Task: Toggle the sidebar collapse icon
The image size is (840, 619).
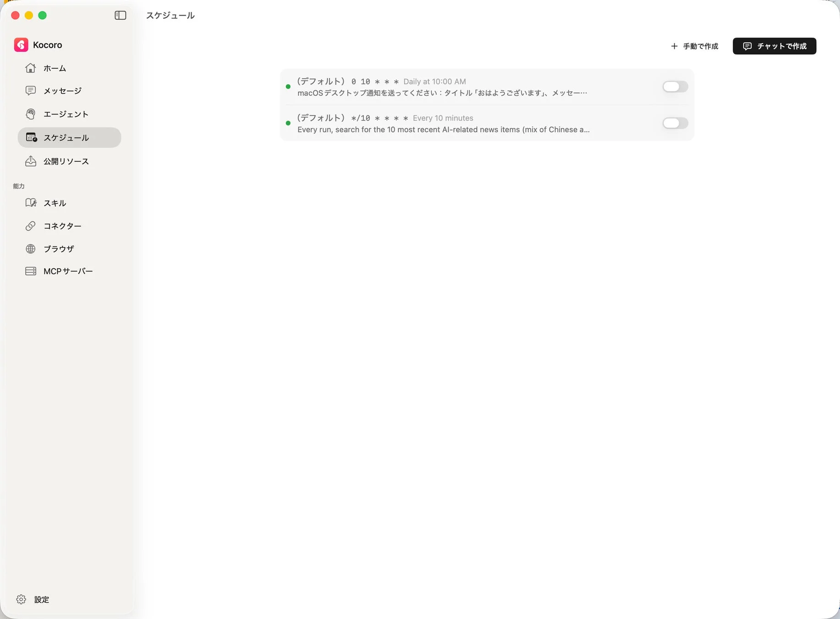Action: (x=120, y=15)
